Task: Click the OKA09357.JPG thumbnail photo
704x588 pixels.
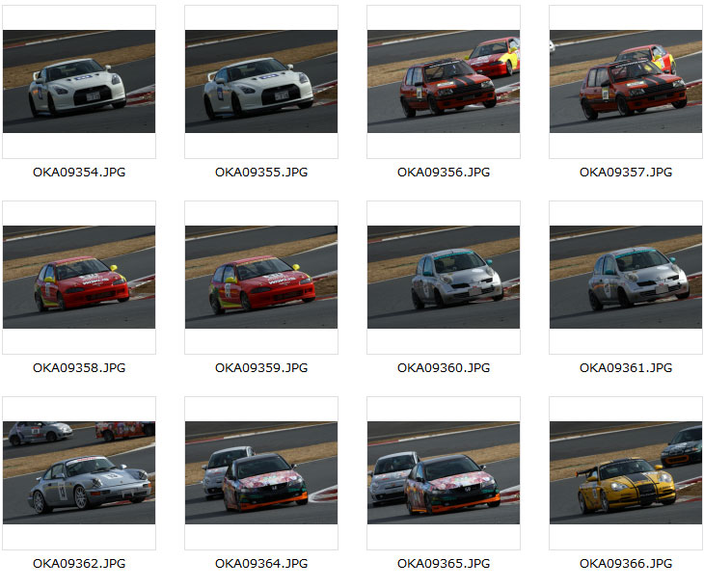Action: [626, 81]
